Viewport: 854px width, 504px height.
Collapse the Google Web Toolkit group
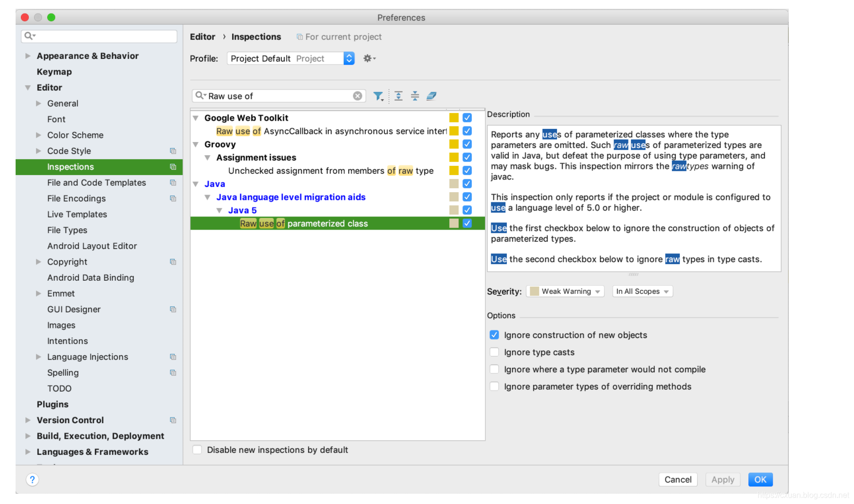(196, 118)
